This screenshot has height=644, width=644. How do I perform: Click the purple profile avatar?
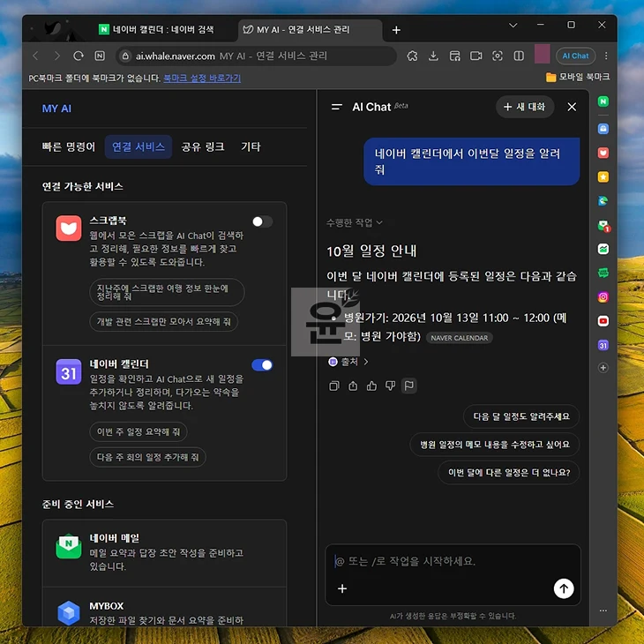tap(542, 55)
